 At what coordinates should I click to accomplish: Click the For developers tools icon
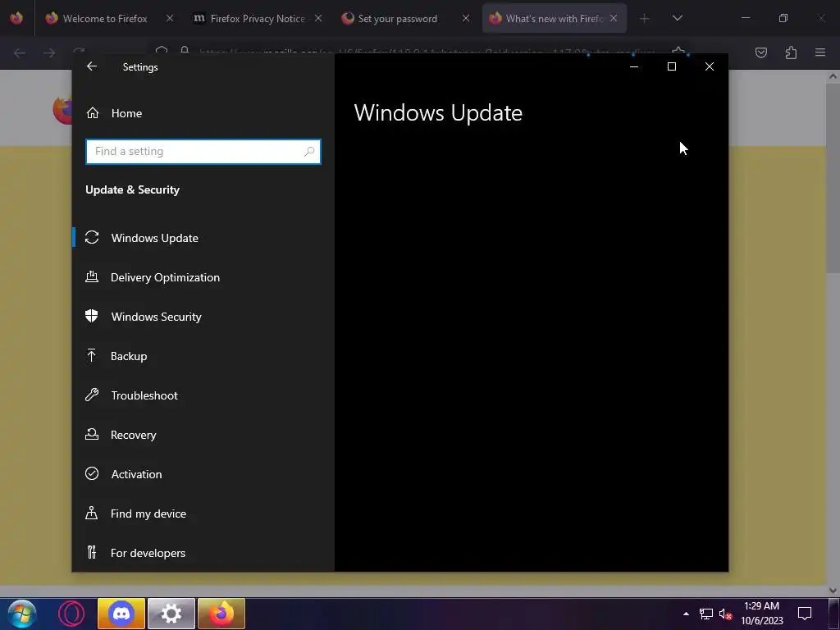(x=92, y=552)
